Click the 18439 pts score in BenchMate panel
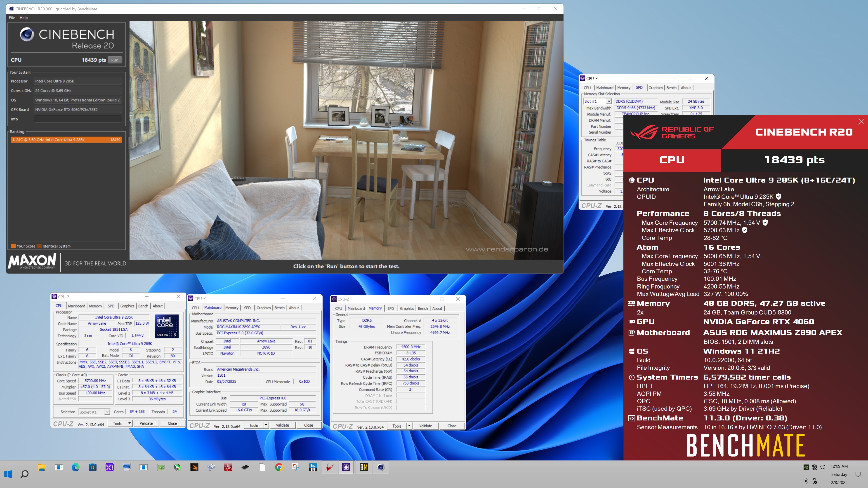The image size is (868, 488). pos(794,160)
